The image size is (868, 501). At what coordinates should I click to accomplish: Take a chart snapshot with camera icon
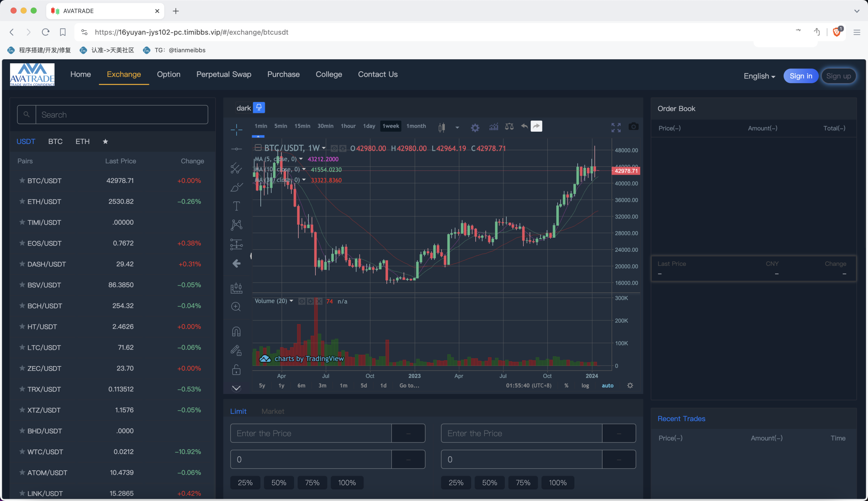[633, 127]
